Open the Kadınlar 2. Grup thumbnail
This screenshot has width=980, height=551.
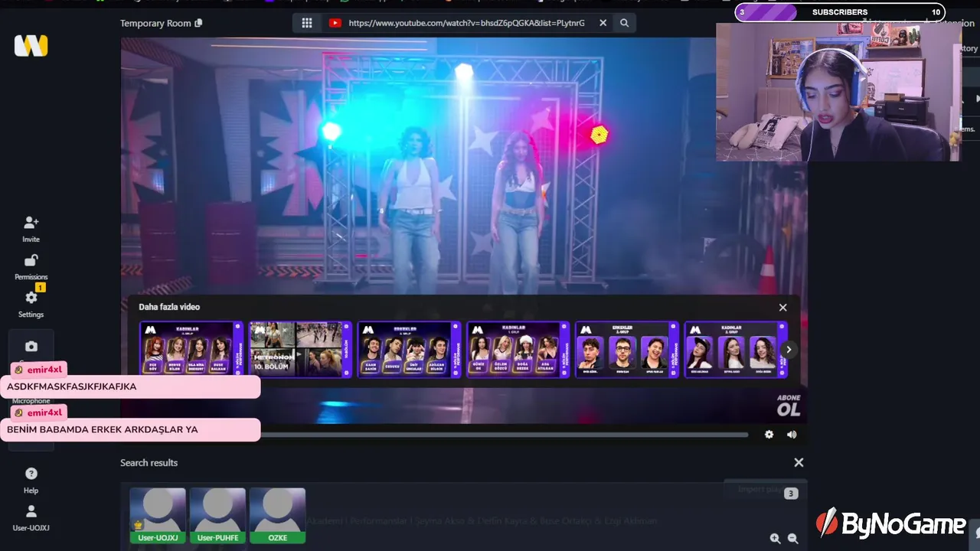coord(736,350)
